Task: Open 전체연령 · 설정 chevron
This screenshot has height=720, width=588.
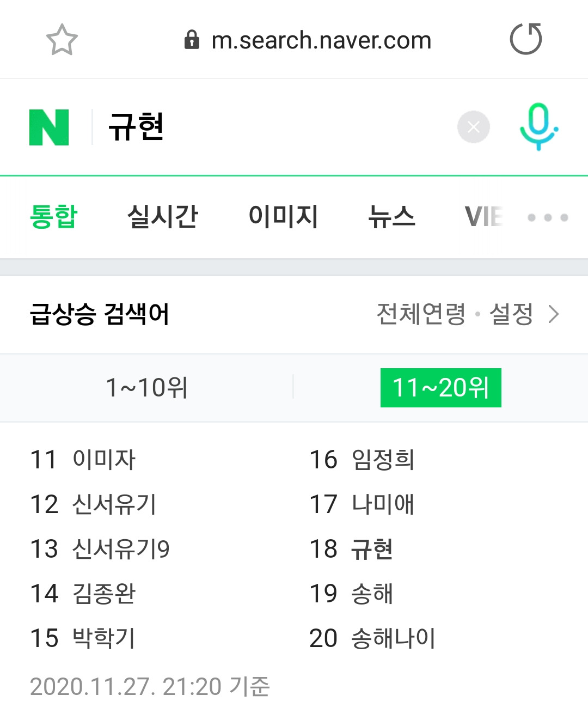Action: click(x=553, y=314)
